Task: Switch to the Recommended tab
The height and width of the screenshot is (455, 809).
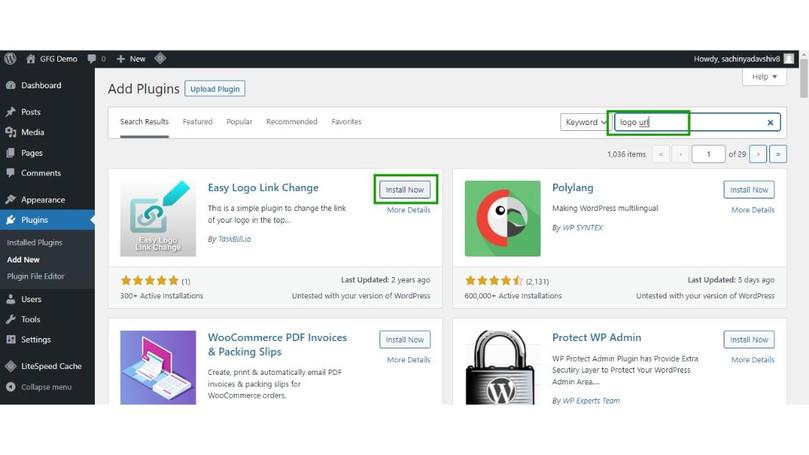Action: [292, 122]
